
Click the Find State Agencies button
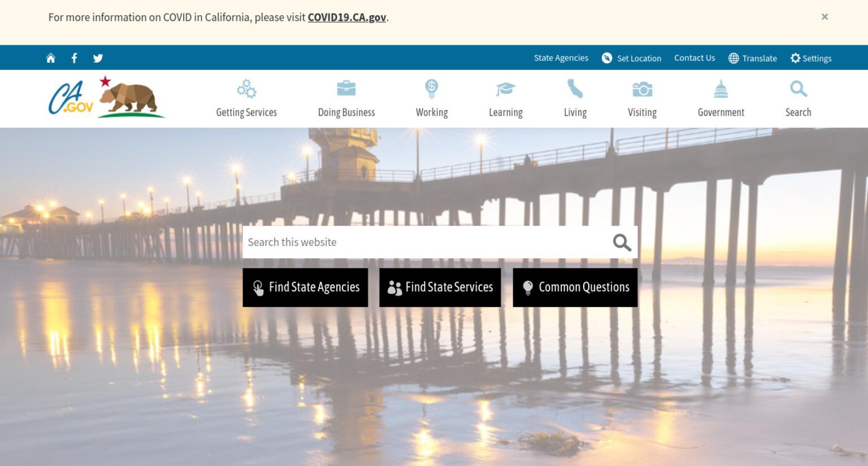point(305,287)
